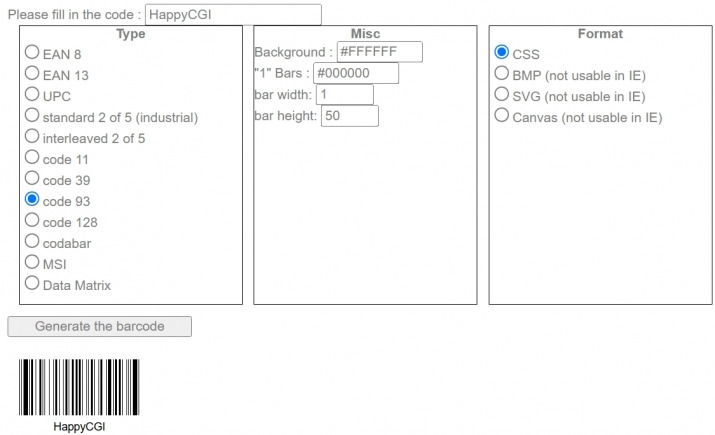
Task: Click the '"1" Bars :' label
Action: [x=282, y=73]
